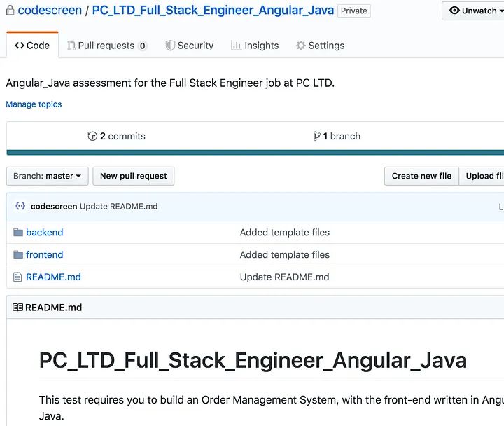Image resolution: width=504 pixels, height=426 pixels.
Task: Click the README.md file icon
Action: pos(18,277)
